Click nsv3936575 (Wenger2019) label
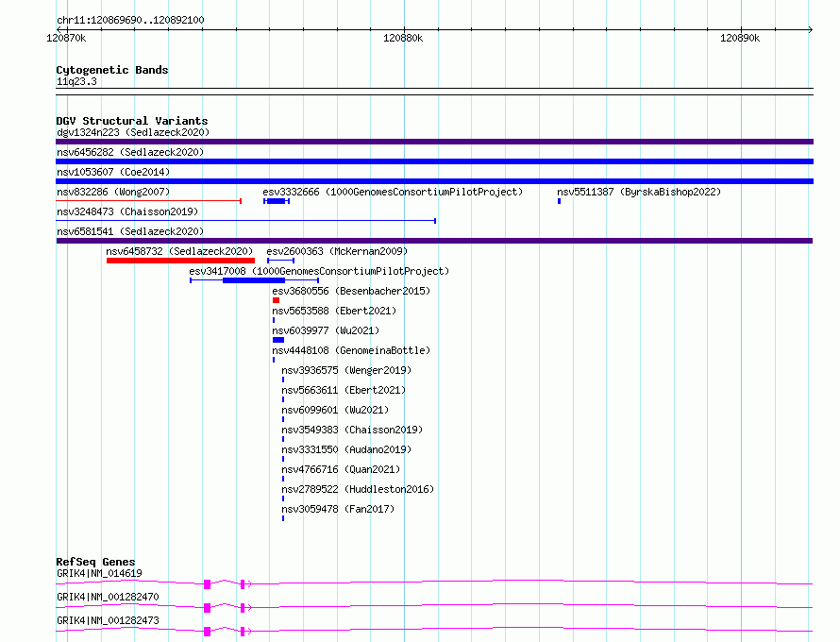The height and width of the screenshot is (642, 840). [346, 370]
